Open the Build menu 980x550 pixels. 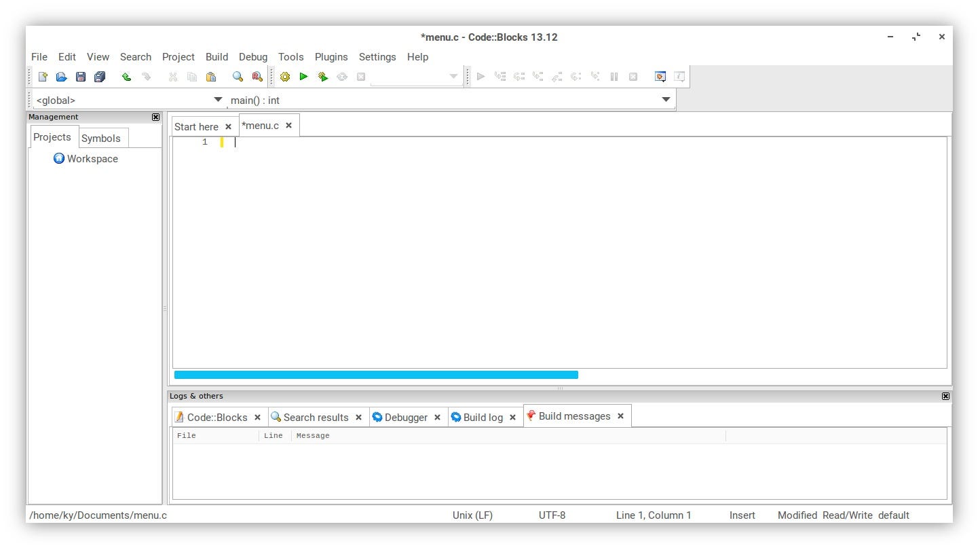(x=217, y=57)
